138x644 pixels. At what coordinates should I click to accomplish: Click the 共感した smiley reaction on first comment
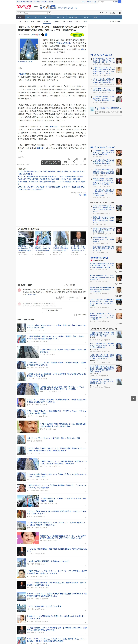pos(60,298)
